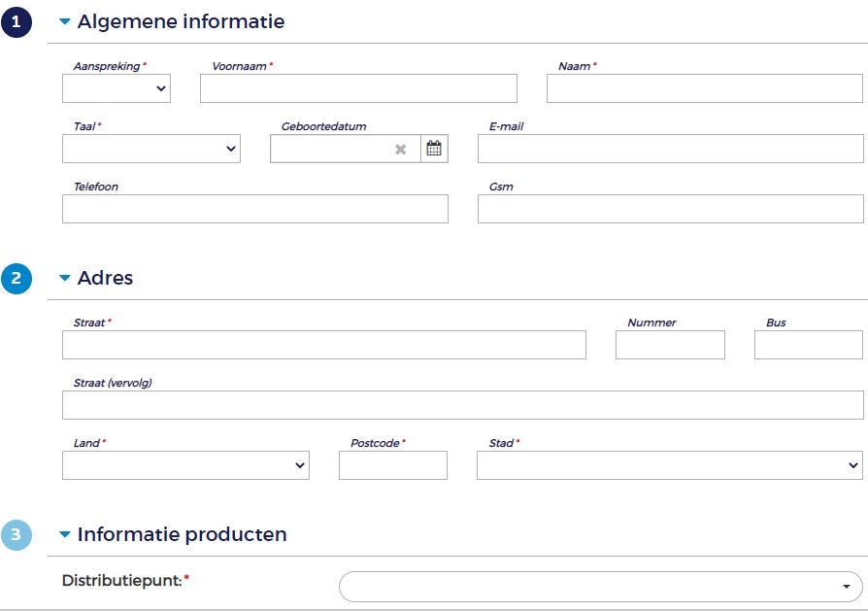
Task: Open the Aanspreking dropdown
Action: pyautogui.click(x=117, y=89)
